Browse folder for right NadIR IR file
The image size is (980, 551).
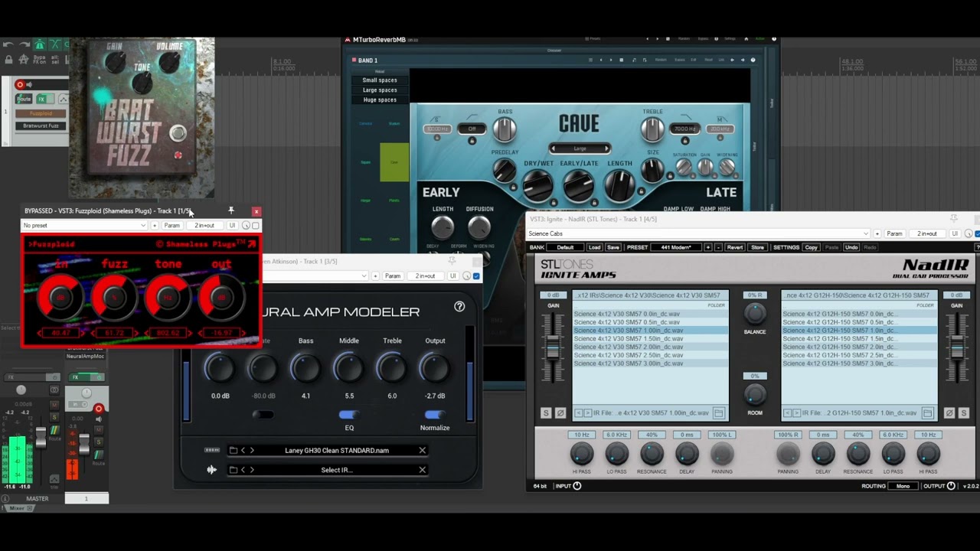click(x=927, y=413)
